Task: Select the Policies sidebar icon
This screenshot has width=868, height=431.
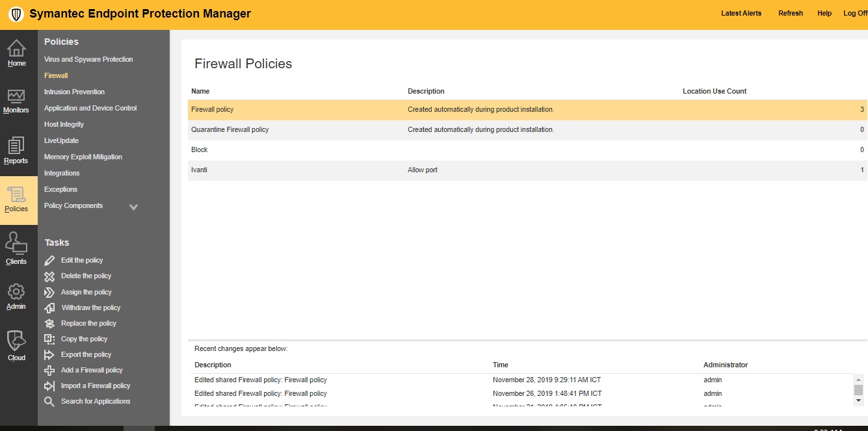Action: pos(16,194)
